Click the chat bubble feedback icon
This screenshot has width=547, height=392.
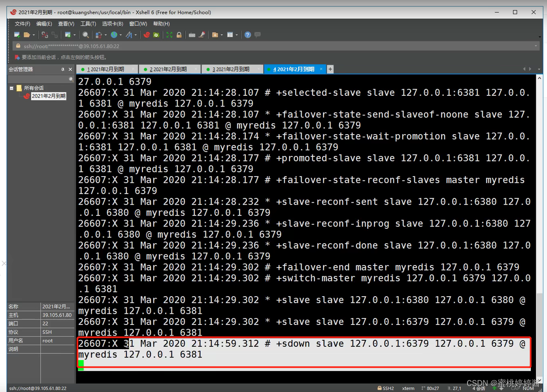[x=257, y=35]
